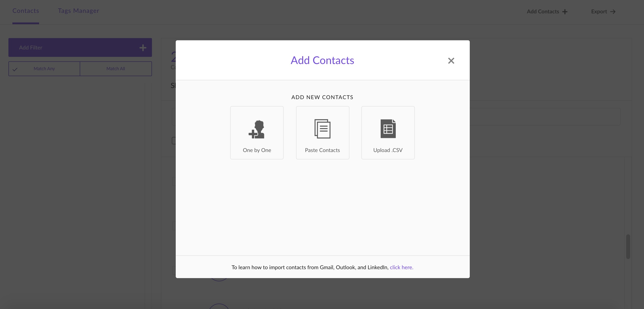644x309 pixels.
Task: Choose the One by One contact option
Action: click(x=257, y=133)
